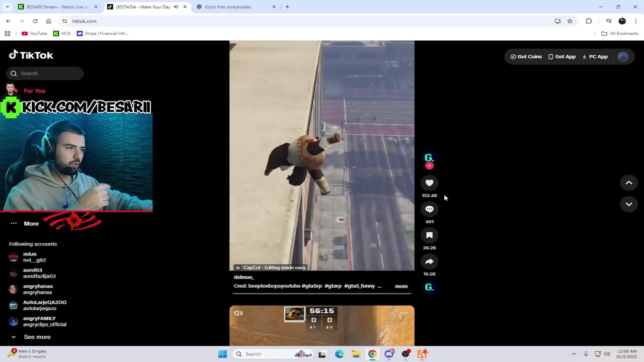Viewport: 644px width, 362px height.
Task: Open three-dot options on the lower video
Action: tap(404, 313)
